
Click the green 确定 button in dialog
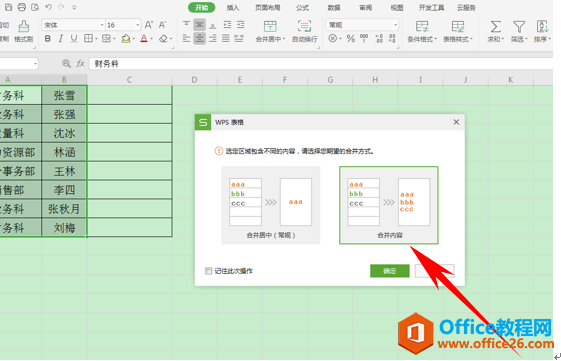(390, 271)
